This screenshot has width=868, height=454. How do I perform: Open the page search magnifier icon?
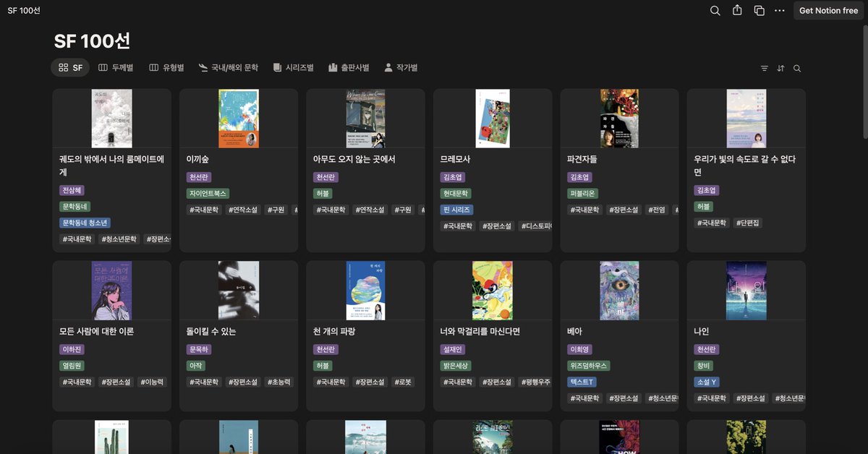click(x=715, y=11)
